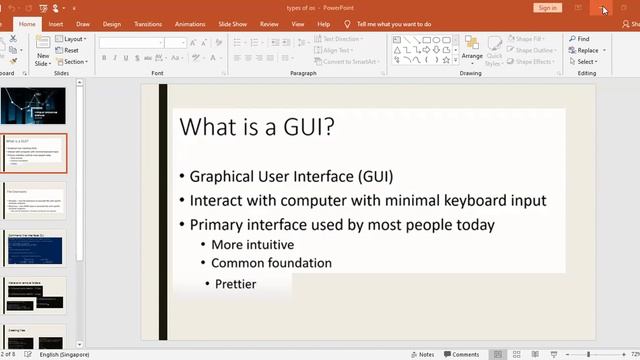Expand the shapes gallery
Screen dimensions: 640x360
tap(456, 60)
